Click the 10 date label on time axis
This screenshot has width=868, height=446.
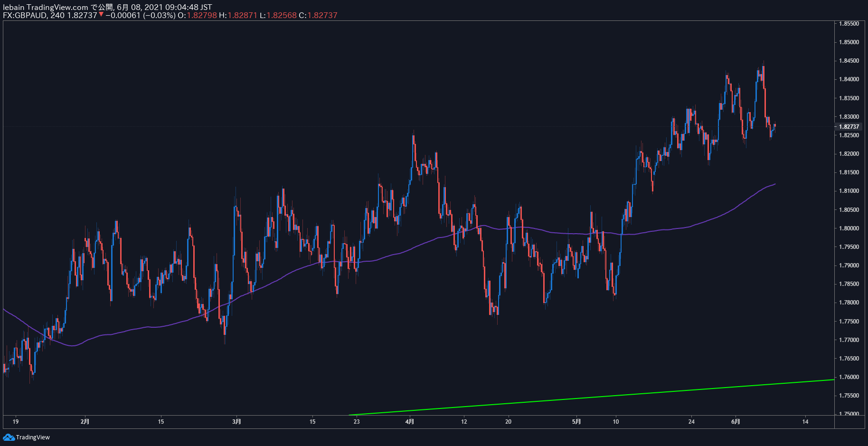click(616, 422)
